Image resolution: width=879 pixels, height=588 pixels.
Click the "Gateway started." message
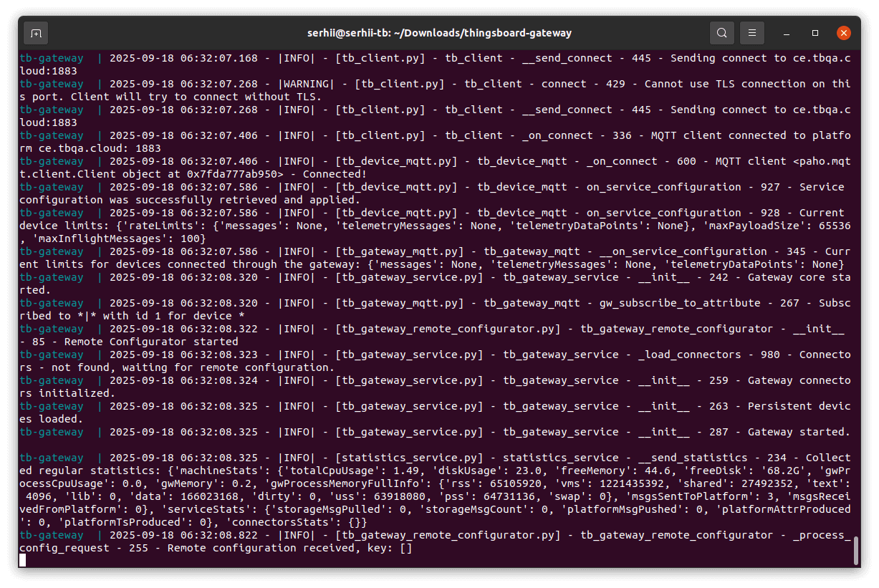tap(799, 432)
